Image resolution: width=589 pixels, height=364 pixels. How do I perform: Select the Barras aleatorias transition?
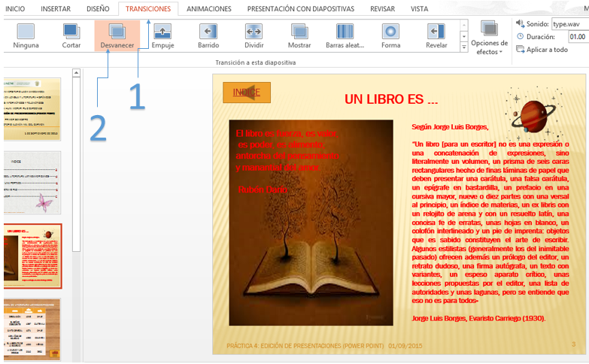tap(345, 35)
